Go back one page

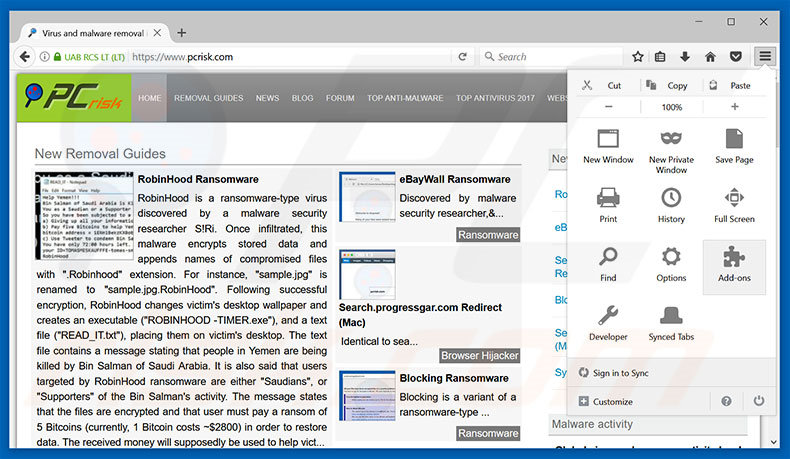[24, 56]
